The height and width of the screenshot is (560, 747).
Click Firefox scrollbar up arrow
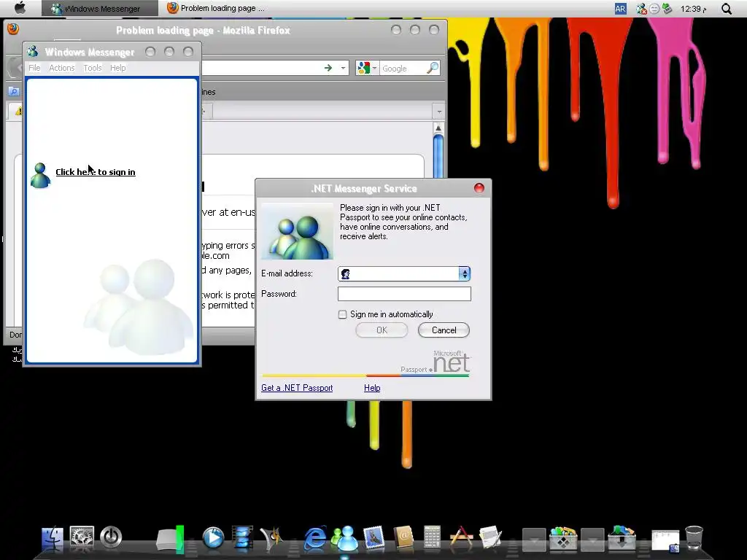tap(438, 128)
